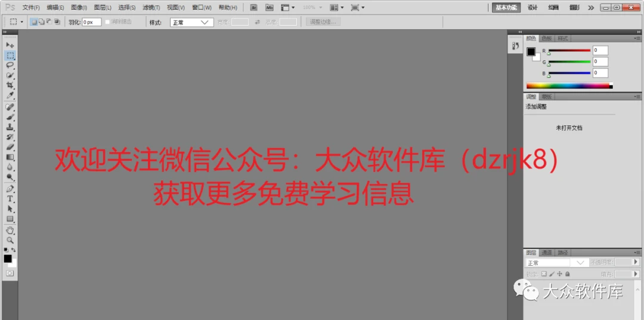Select the Lasso tool
Image resolution: width=644 pixels, height=320 pixels.
[x=10, y=66]
